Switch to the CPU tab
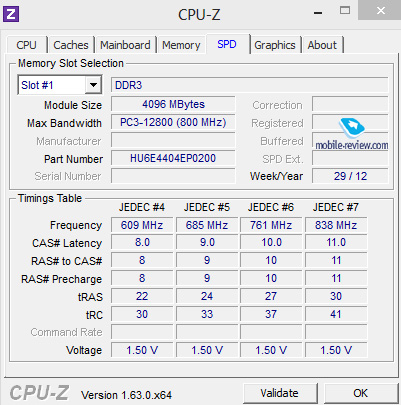401x405 pixels. (26, 45)
